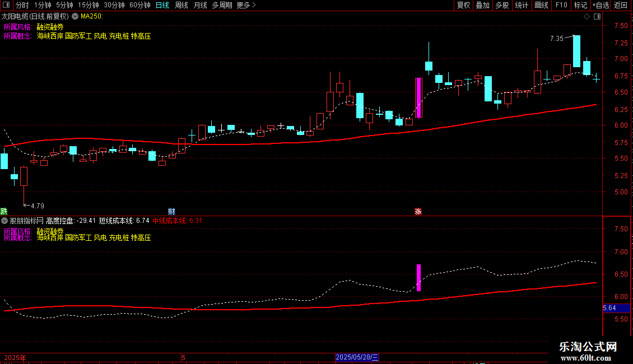
Task: Click the 股朋指标网 indicator name
Action: 27,221
